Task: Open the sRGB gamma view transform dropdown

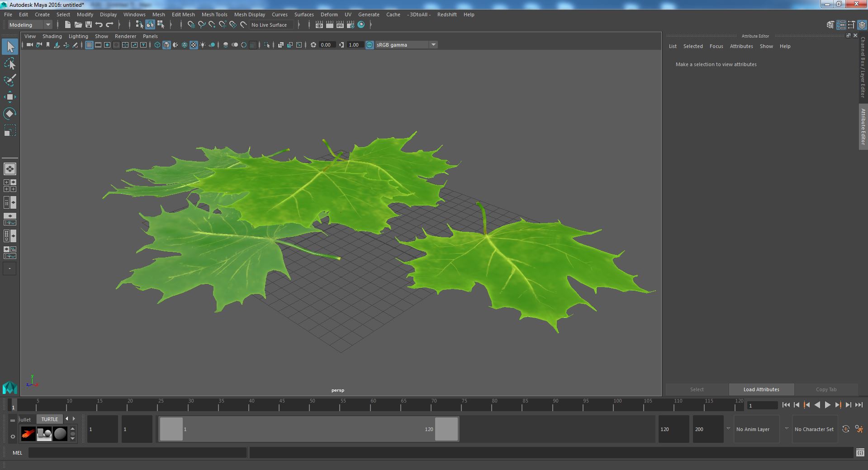Action: pyautogui.click(x=406, y=45)
